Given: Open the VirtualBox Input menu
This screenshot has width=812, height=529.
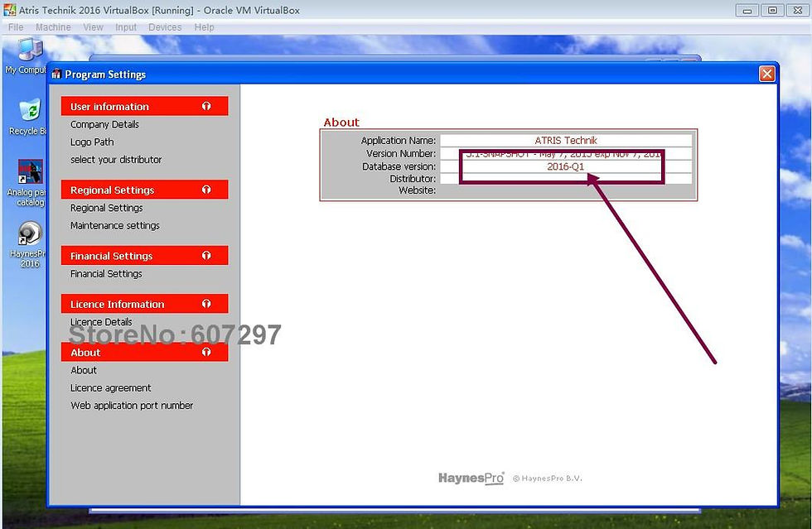Looking at the screenshot, I should pyautogui.click(x=126, y=27).
